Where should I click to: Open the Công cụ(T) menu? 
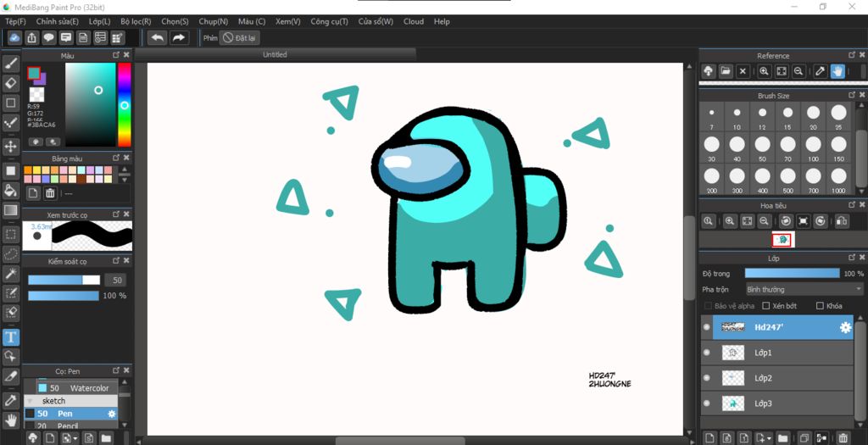coord(330,21)
